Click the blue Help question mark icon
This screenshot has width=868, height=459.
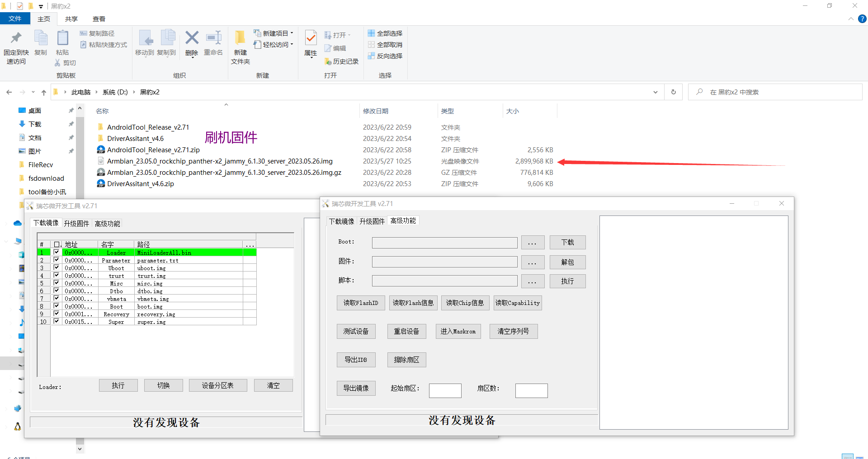(x=862, y=19)
